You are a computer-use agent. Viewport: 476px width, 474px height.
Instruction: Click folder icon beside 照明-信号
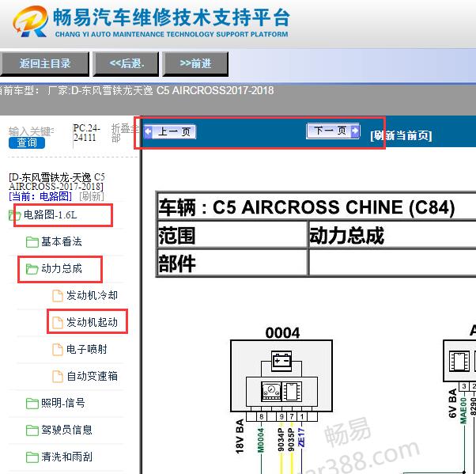click(x=32, y=404)
